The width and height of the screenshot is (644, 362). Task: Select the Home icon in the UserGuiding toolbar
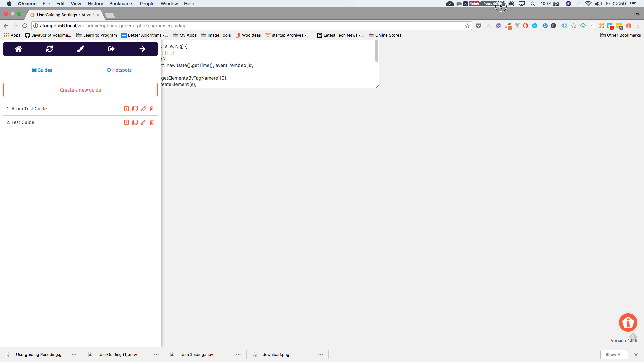18,49
